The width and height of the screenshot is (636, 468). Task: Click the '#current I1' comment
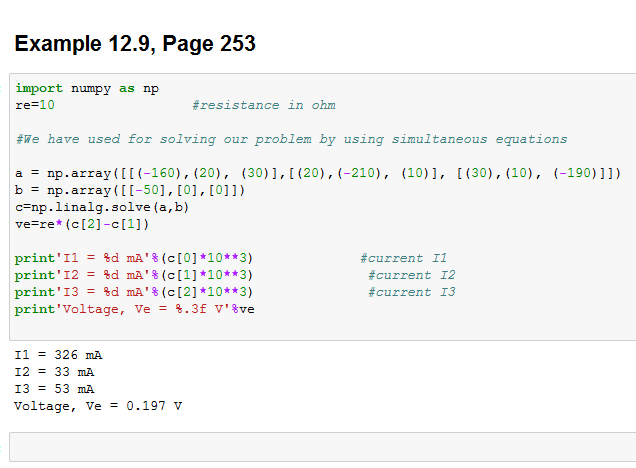click(403, 257)
